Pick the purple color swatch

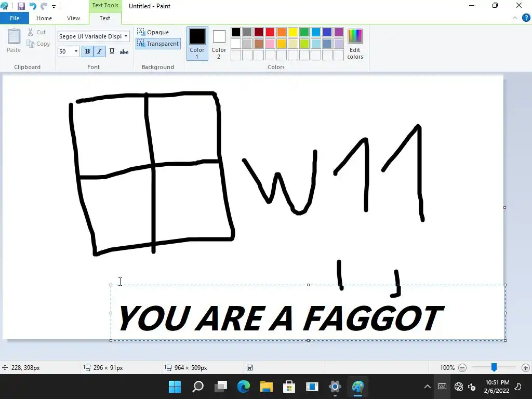(339, 32)
